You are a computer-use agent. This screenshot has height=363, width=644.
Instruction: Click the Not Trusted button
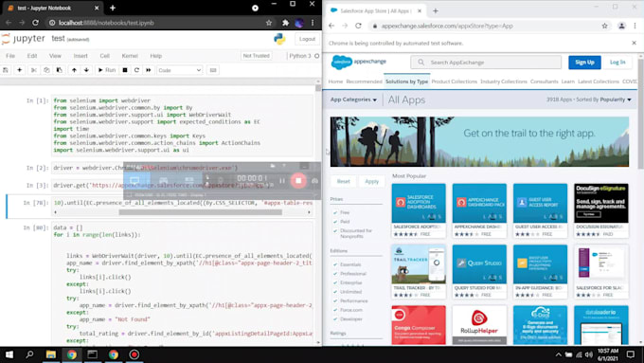[256, 56]
